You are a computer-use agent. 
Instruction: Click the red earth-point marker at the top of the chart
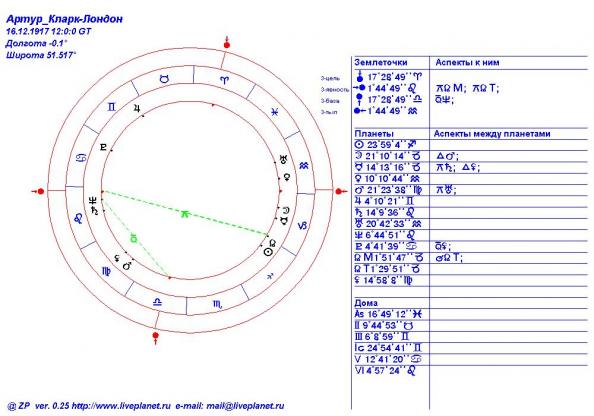pos(227,44)
